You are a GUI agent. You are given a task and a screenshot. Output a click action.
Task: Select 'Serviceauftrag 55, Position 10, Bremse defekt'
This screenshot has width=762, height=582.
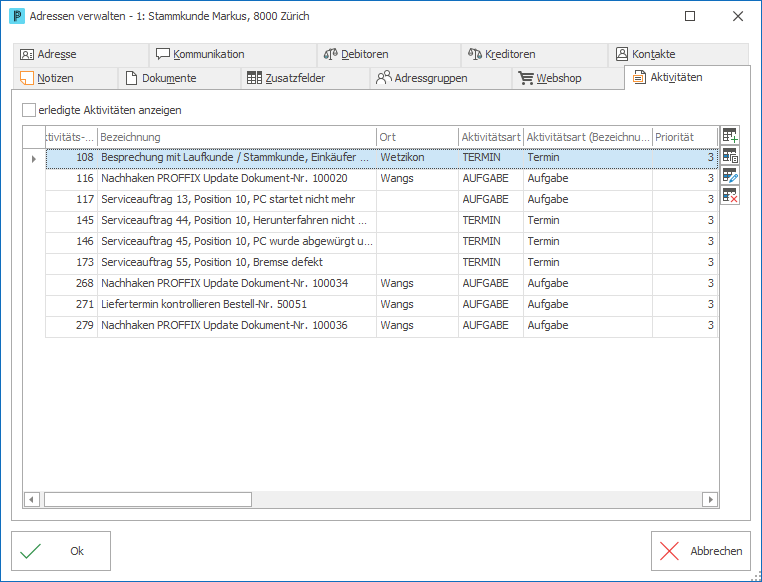(x=381, y=262)
